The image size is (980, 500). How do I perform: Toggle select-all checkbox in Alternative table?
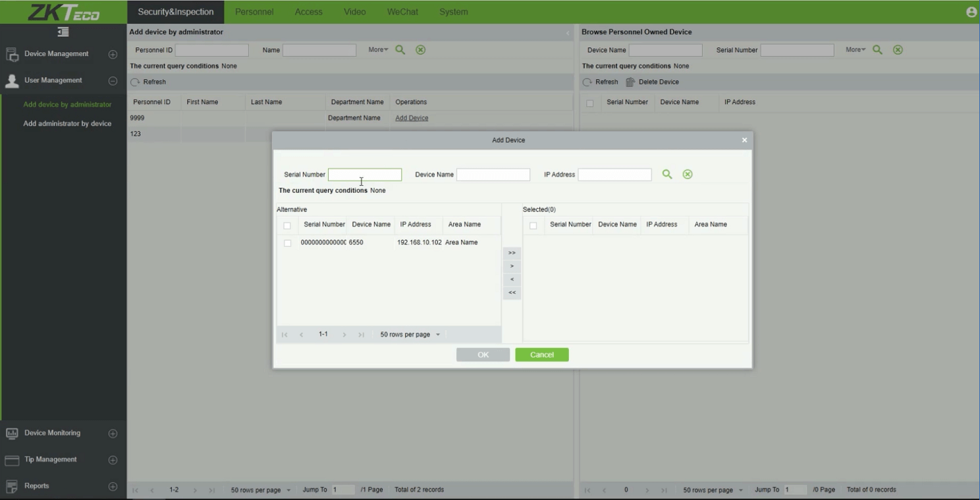tap(287, 225)
